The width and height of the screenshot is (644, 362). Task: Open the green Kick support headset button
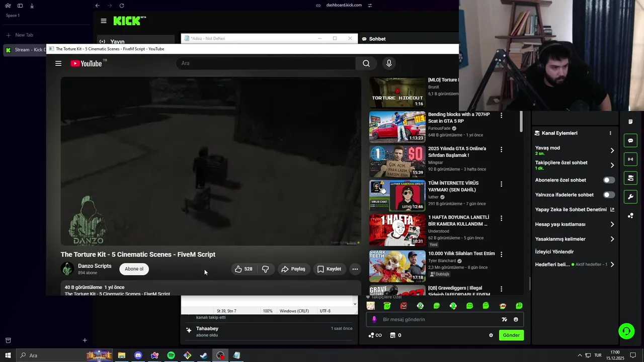tap(626, 331)
